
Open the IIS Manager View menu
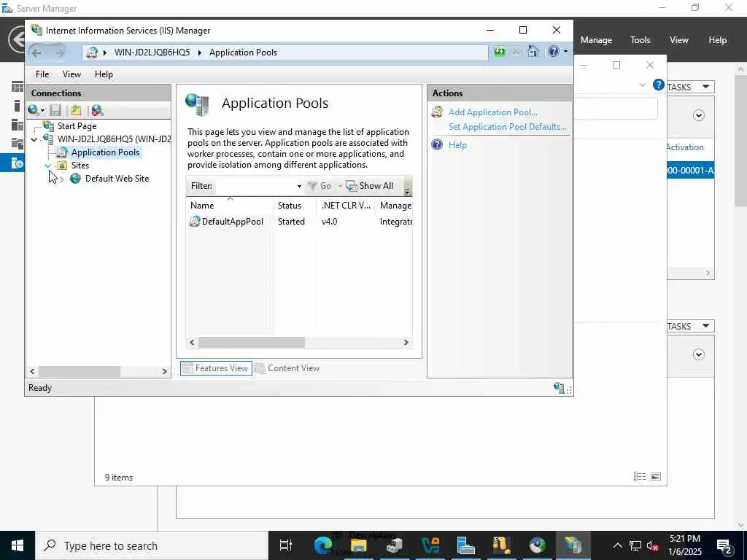tap(71, 74)
